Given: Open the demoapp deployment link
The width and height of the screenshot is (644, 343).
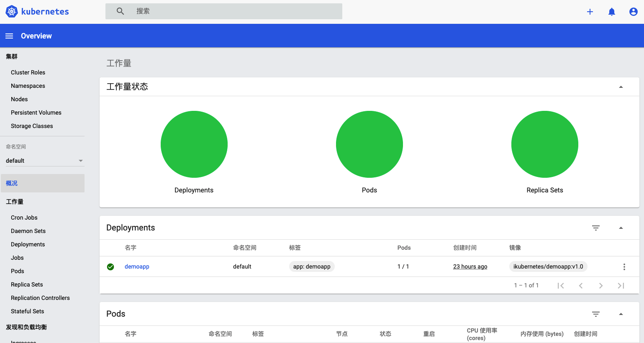Looking at the screenshot, I should pos(137,266).
